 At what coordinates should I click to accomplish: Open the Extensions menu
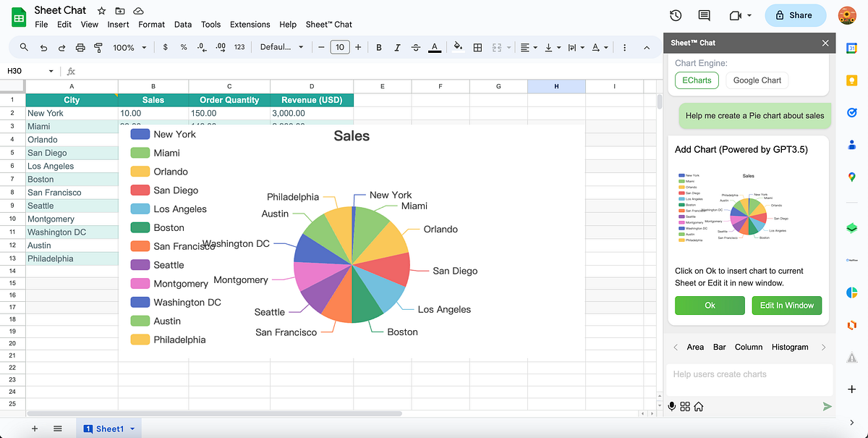click(x=250, y=24)
